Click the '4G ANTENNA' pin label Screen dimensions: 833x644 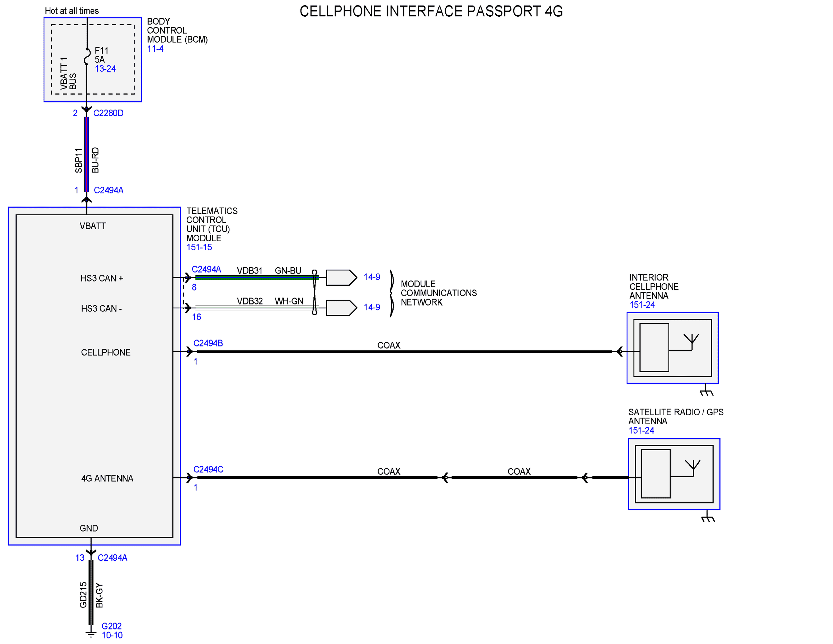107,479
